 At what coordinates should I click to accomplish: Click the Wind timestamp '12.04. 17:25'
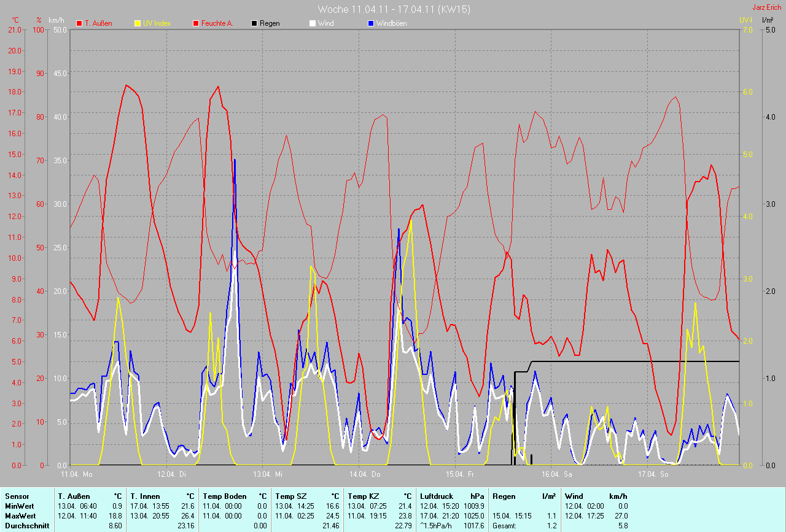(x=585, y=516)
